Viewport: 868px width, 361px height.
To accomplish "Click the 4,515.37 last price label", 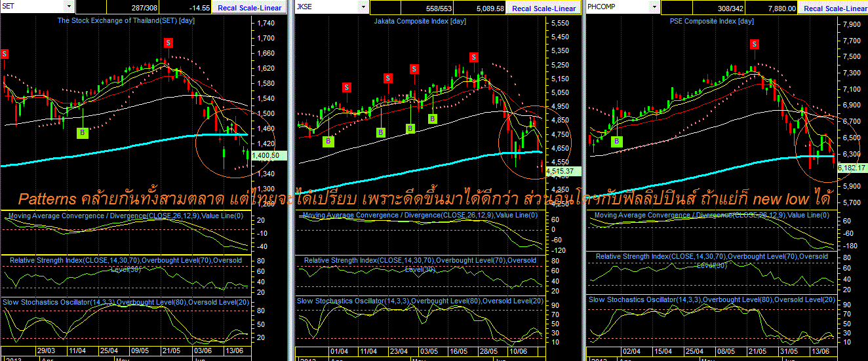I will pos(563,171).
